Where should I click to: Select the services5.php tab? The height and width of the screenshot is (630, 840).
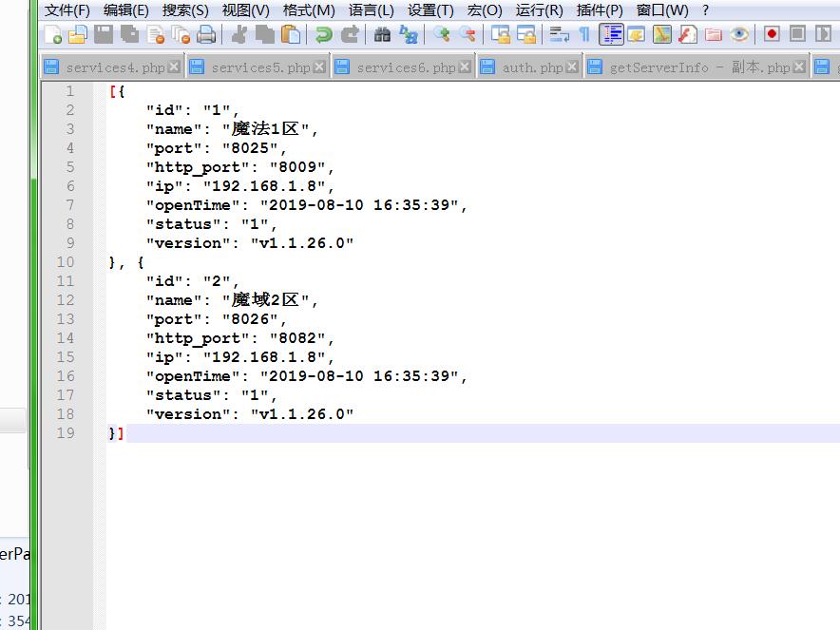[260, 67]
